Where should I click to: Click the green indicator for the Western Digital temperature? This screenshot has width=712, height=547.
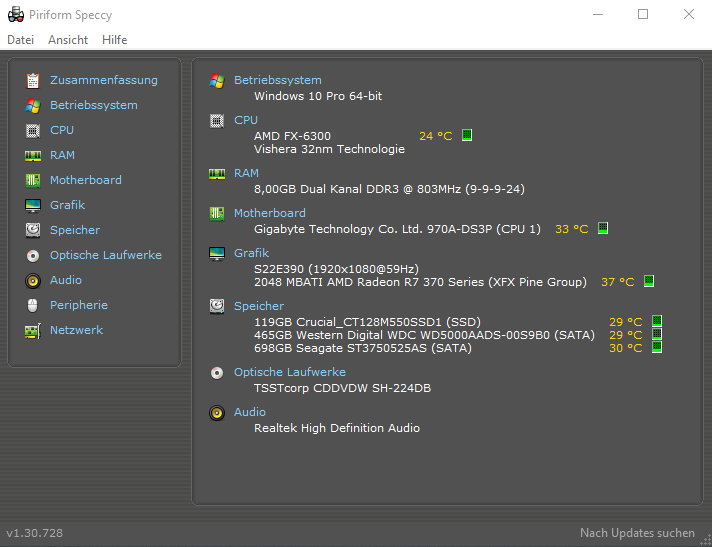click(x=657, y=335)
